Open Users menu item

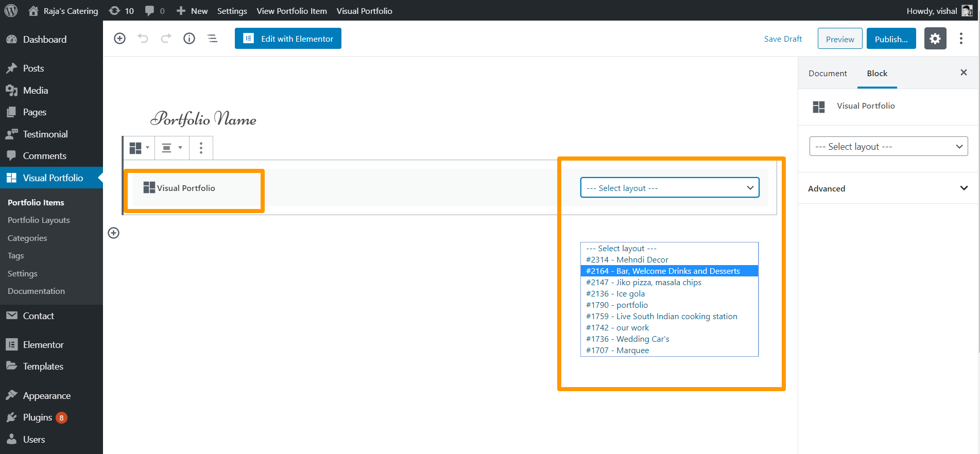click(51, 439)
